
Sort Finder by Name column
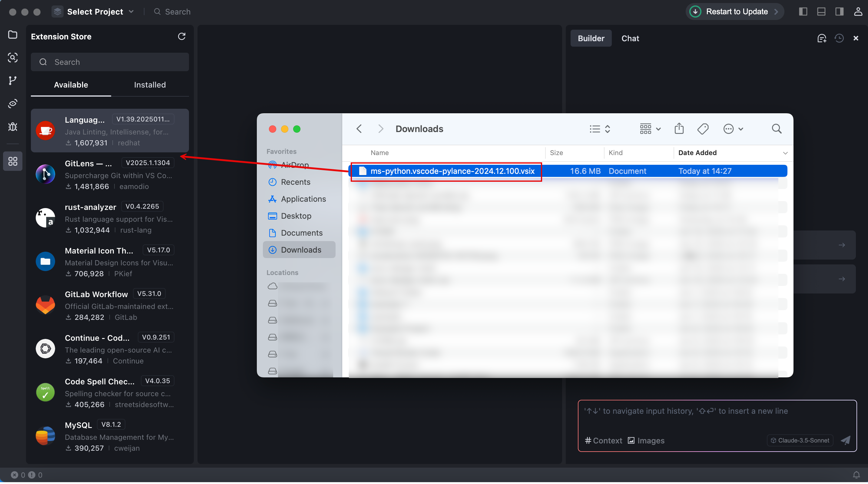(x=379, y=153)
